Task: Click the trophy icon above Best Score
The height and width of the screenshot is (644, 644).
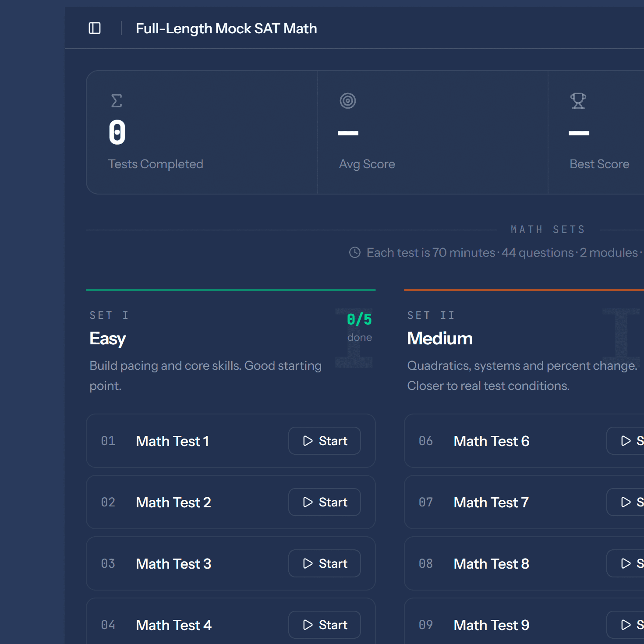Action: point(578,101)
